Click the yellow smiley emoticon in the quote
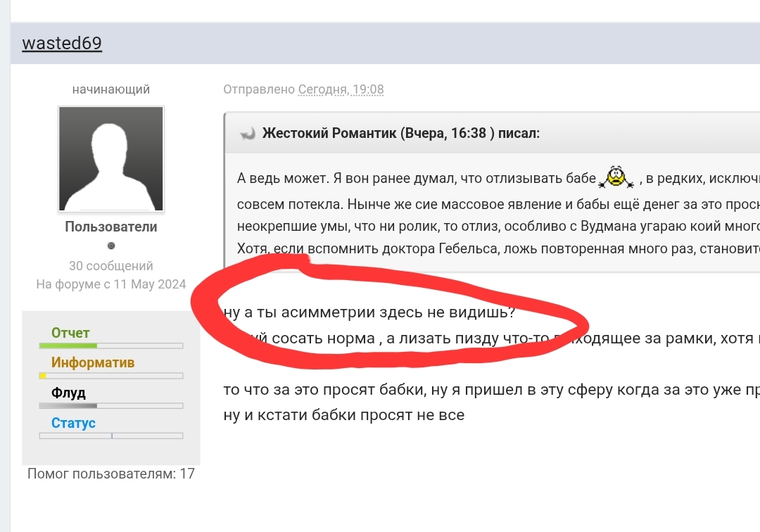The height and width of the screenshot is (532, 760). point(616,177)
